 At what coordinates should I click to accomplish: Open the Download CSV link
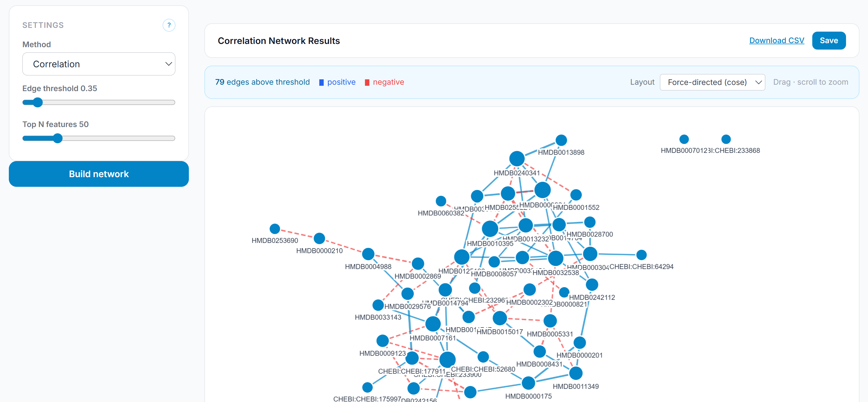[777, 40]
